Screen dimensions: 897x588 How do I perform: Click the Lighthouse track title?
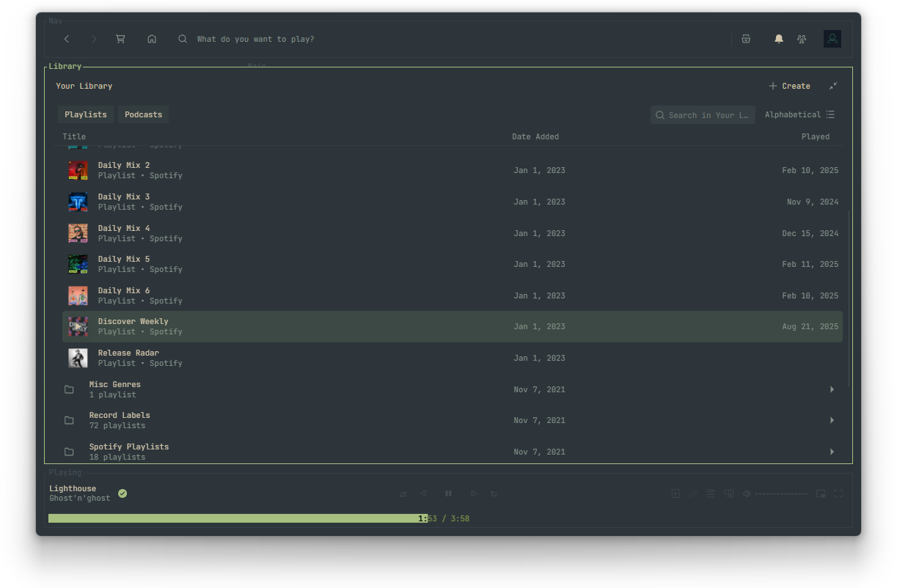click(x=73, y=488)
